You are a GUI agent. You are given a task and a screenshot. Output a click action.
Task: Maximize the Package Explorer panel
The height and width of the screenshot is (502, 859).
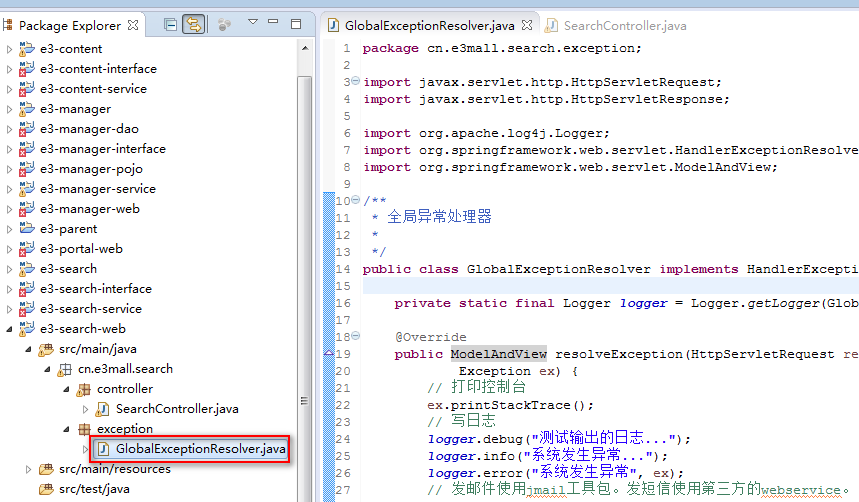pyautogui.click(x=296, y=24)
